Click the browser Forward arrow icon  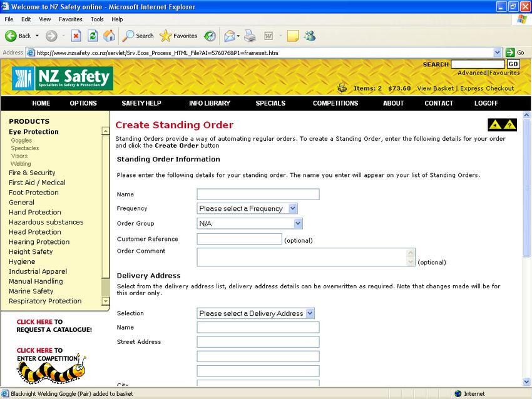[51, 36]
